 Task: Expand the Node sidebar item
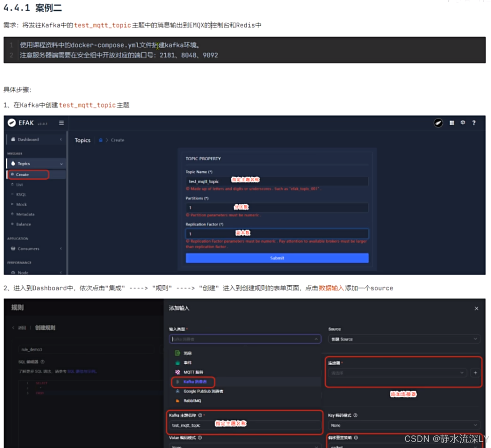[35, 272]
